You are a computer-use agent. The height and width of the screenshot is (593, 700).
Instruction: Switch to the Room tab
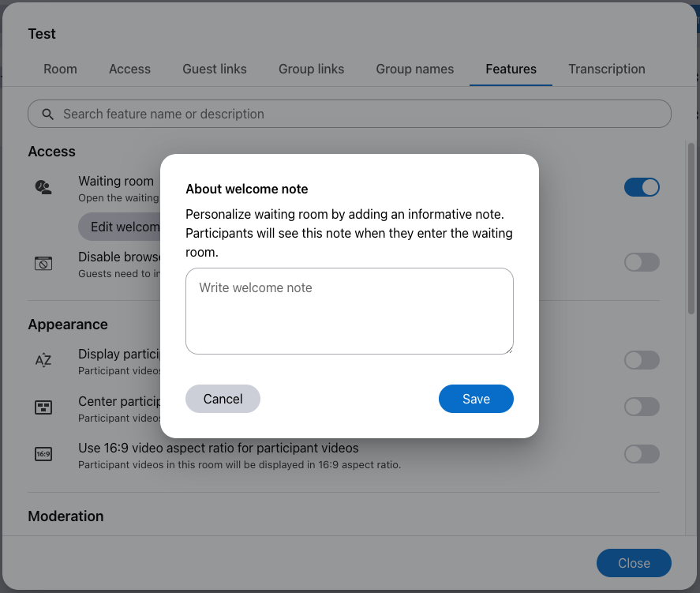coord(60,69)
